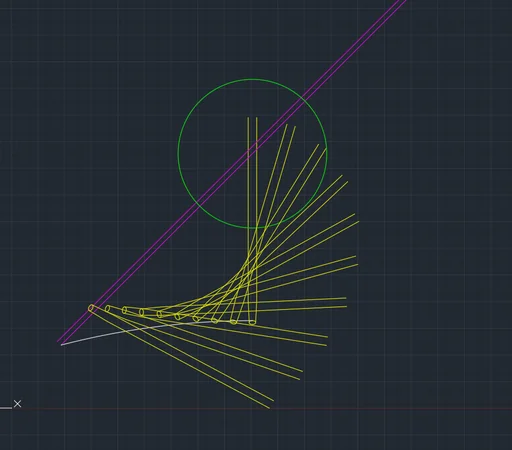Click where the magenta lines enter the green circle's lower left

[x=200, y=202]
